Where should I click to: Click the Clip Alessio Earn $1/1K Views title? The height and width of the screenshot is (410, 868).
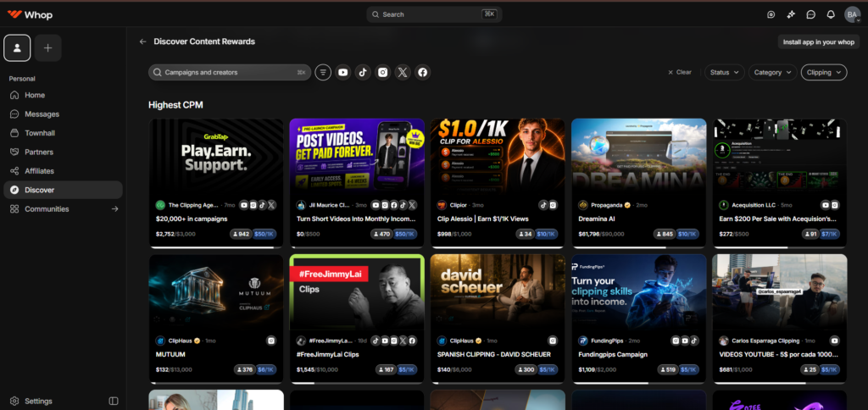pos(482,219)
